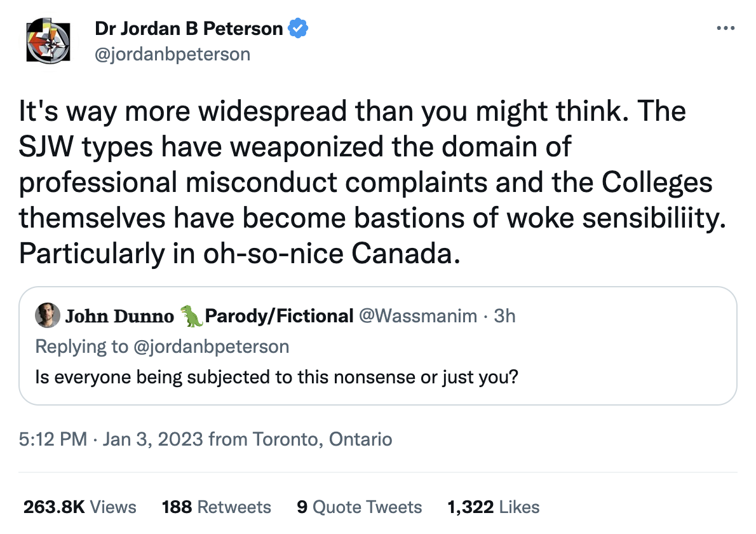Open quoted tweet via 'Is everyone being subjected' text
This screenshot has height=534, width=756.
(x=276, y=377)
